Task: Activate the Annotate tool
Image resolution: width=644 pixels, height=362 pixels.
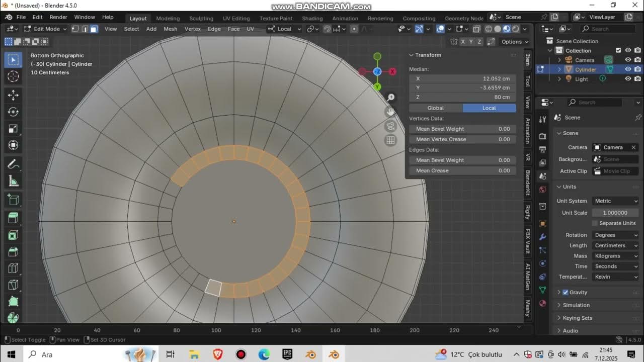Action: 14,163
